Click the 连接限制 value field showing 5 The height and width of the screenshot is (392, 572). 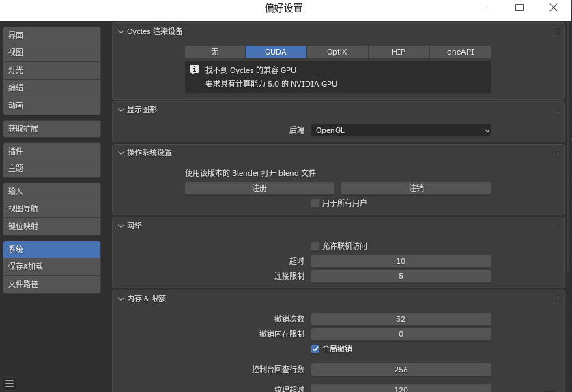pos(401,276)
